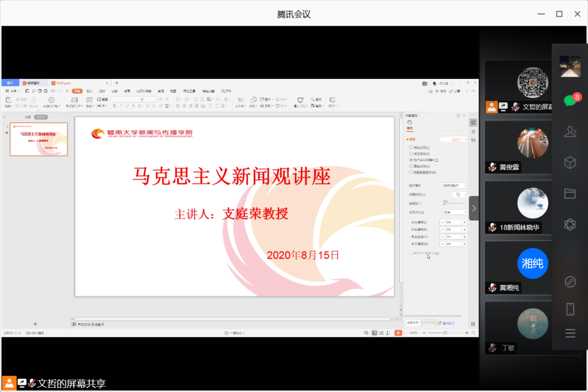Open the invite participants icon in sidebar
This screenshot has height=392, width=588.
click(570, 131)
